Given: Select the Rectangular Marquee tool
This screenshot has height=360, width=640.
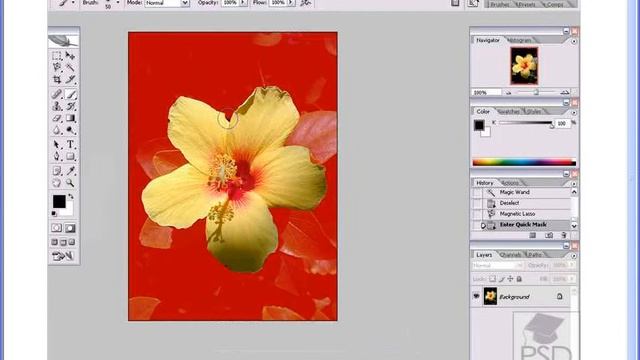Looking at the screenshot, I should [57, 56].
